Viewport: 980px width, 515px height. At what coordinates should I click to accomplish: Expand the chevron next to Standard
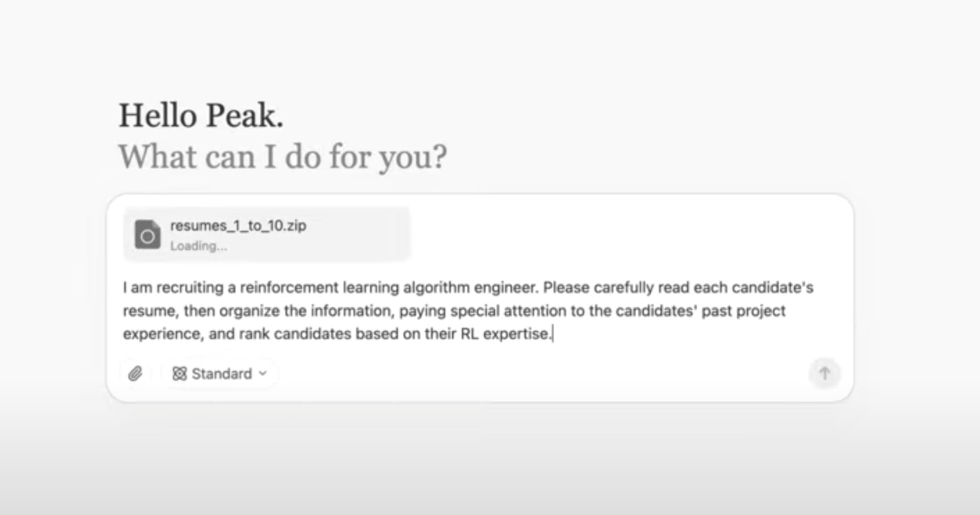tap(263, 374)
